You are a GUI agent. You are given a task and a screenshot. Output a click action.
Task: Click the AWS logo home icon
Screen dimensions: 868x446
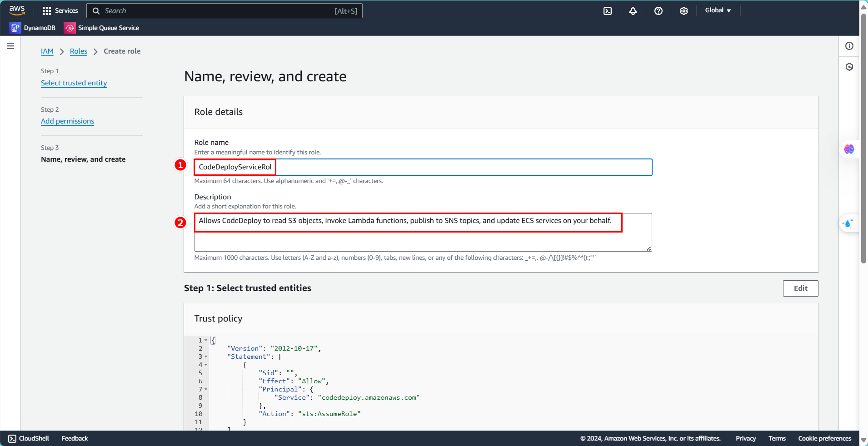click(x=17, y=10)
